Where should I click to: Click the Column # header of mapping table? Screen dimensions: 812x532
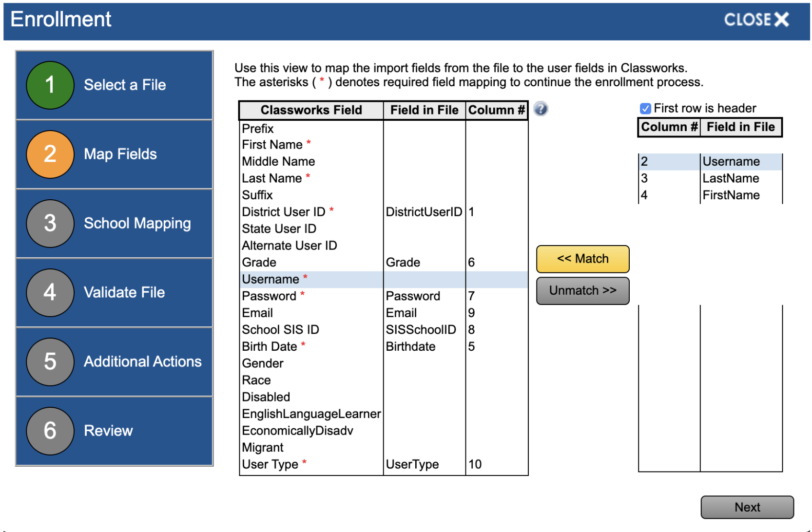click(497, 110)
